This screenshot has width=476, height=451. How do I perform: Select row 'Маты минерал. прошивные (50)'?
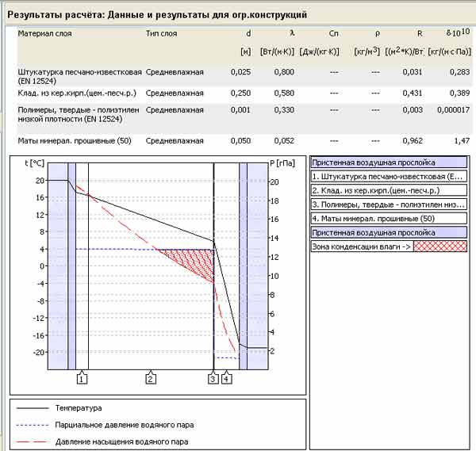point(244,141)
